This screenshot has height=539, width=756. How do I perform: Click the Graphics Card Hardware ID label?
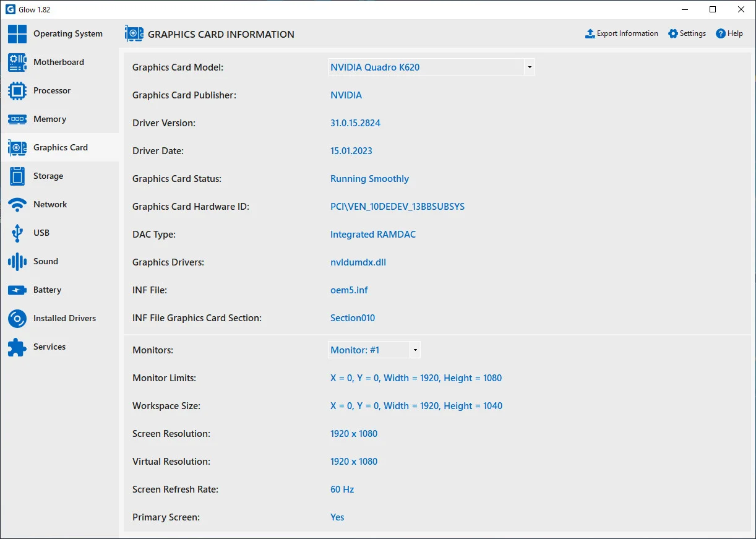191,207
